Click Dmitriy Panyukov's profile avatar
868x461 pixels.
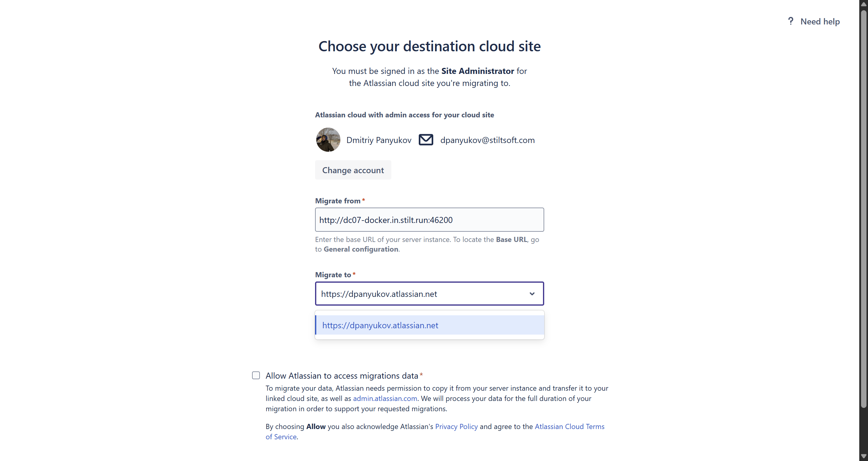tap(328, 140)
